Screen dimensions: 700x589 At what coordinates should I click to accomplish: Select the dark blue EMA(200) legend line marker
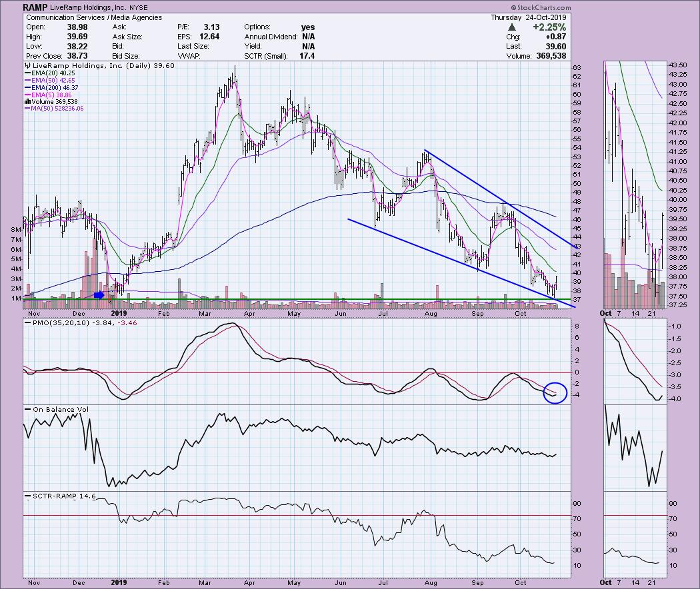[28, 88]
